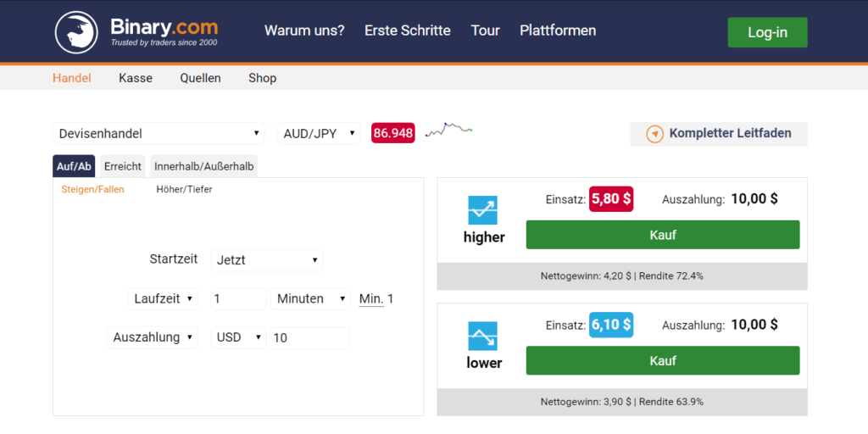
Task: Select the Höher/Tiefer contract subtype
Action: point(184,189)
